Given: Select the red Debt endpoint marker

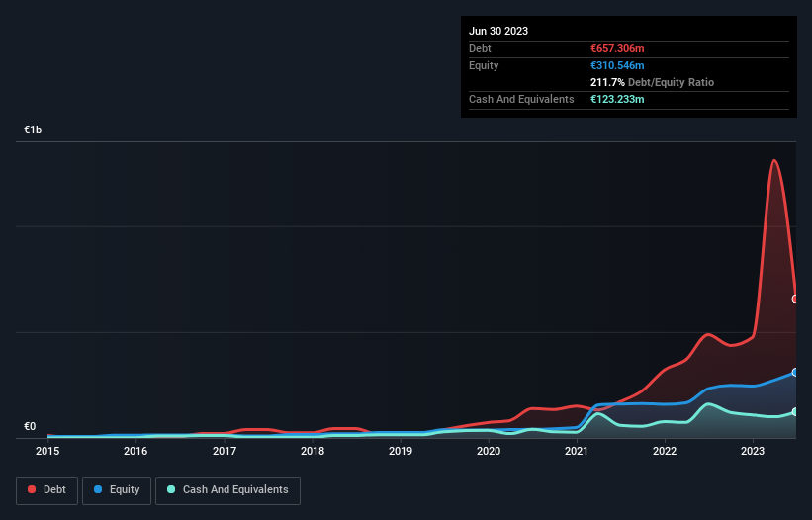Looking at the screenshot, I should (795, 299).
